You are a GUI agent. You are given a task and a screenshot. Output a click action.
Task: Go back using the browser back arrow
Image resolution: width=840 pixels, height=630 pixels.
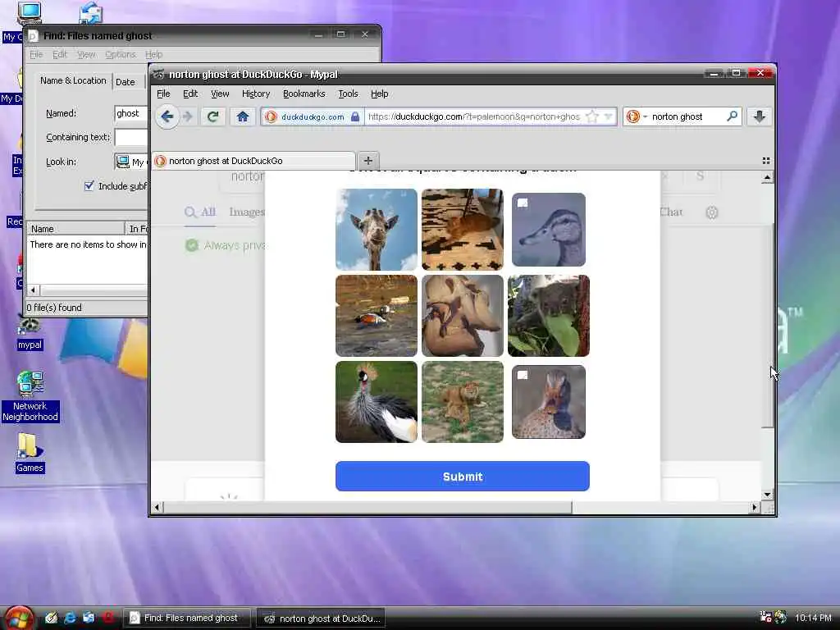pyautogui.click(x=167, y=116)
